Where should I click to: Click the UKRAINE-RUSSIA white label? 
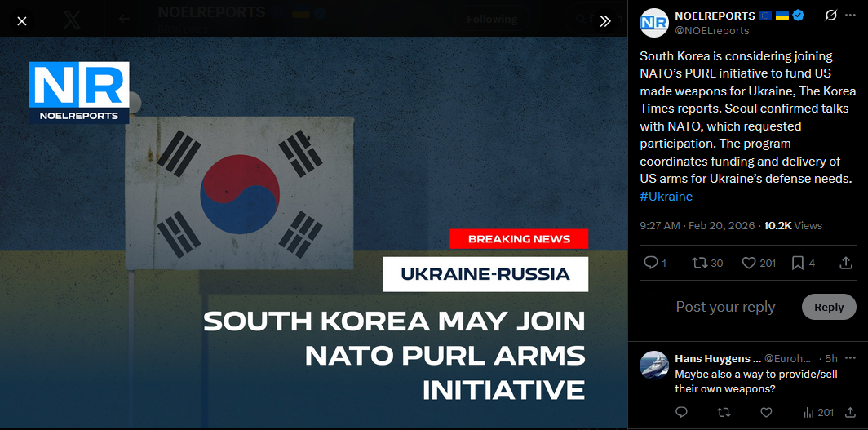[x=485, y=274]
